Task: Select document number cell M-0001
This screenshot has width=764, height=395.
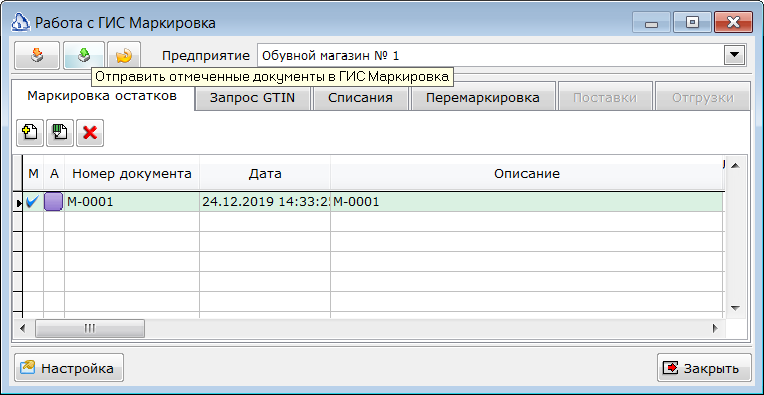Action: (x=132, y=202)
